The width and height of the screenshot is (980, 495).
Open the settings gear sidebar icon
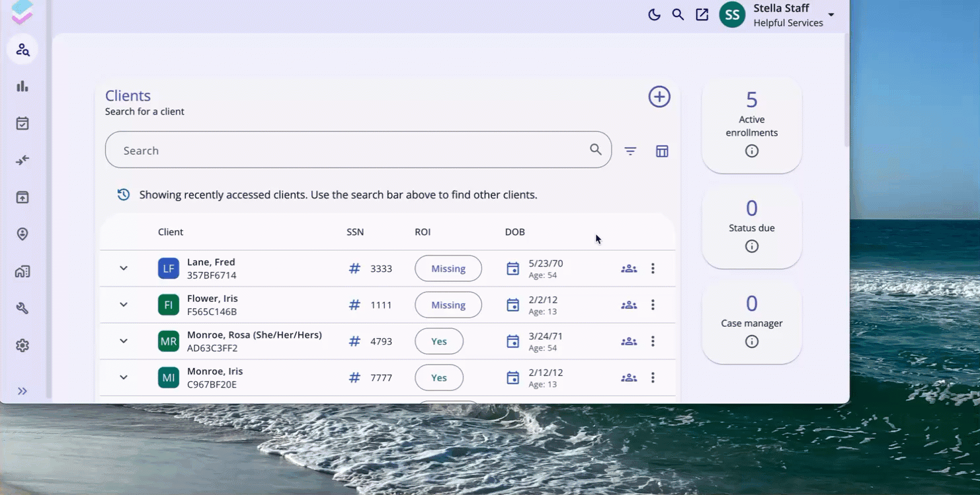22,345
